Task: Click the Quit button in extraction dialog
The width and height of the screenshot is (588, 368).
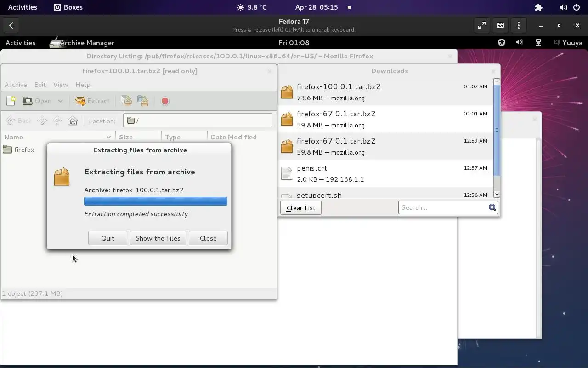Action: click(x=107, y=238)
